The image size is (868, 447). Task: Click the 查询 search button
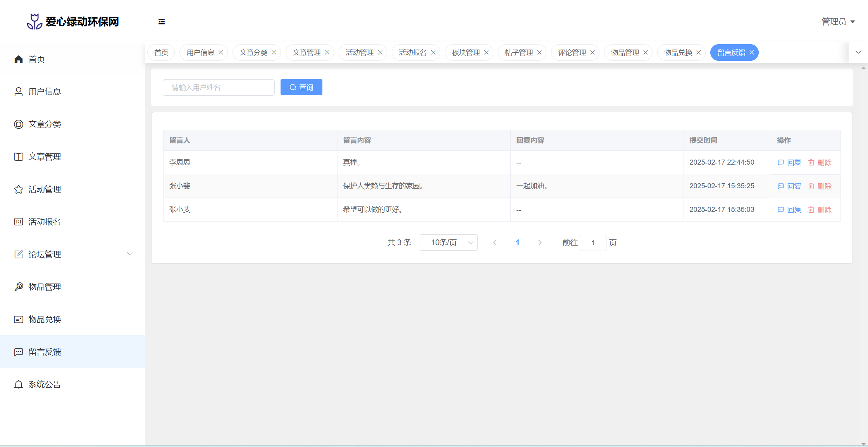coord(301,88)
